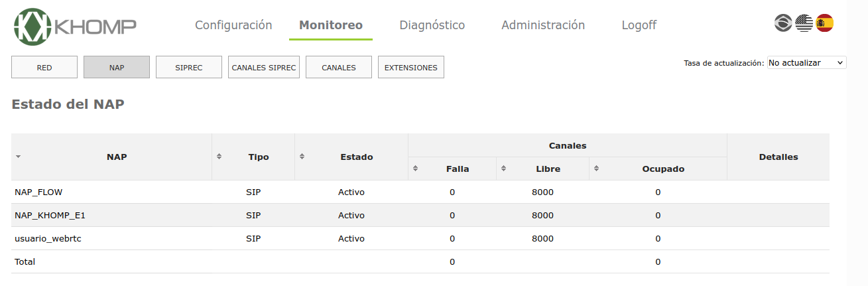This screenshot has height=286, width=868.
Task: Switch to the RED monitoring tab
Action: pos(44,67)
